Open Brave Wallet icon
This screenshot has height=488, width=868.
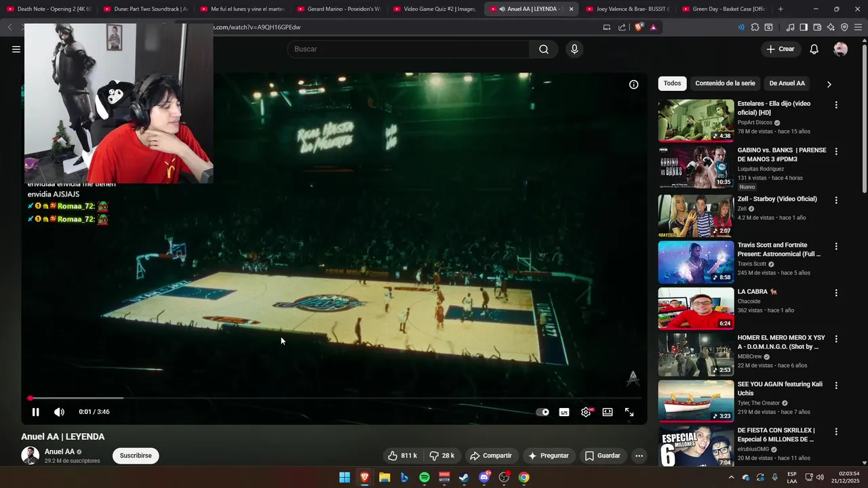coord(817,27)
